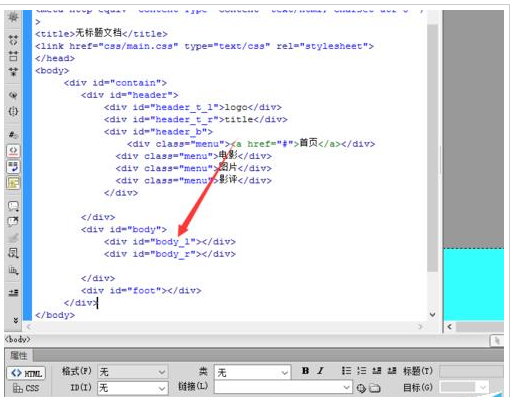510x397 pixels.
Task: Toggle Italic formatting button
Action: 320,371
